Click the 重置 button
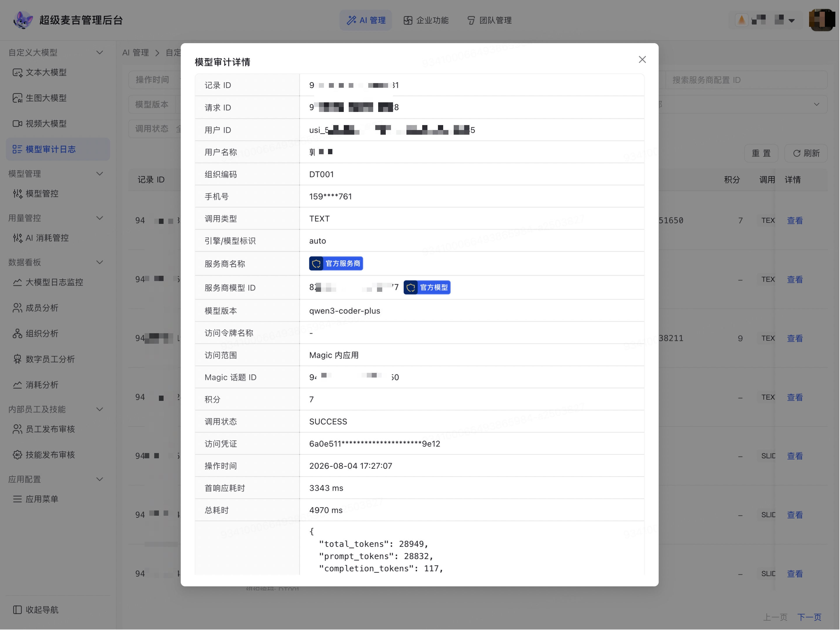Viewport: 840px width, 630px height. click(x=761, y=153)
